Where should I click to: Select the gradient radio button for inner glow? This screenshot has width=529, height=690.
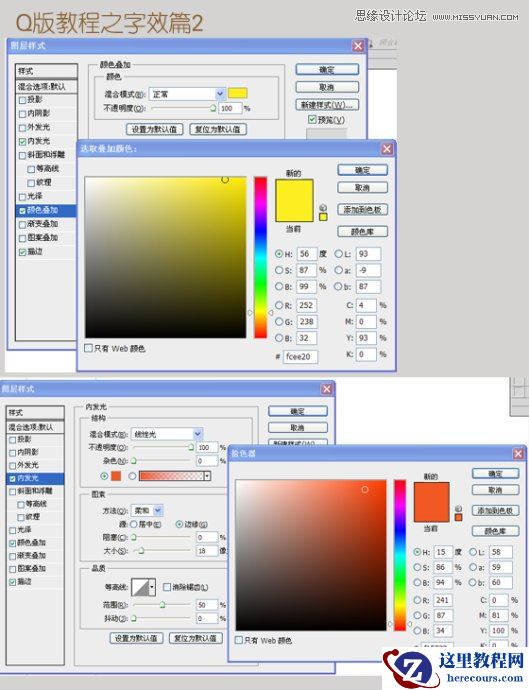click(132, 476)
